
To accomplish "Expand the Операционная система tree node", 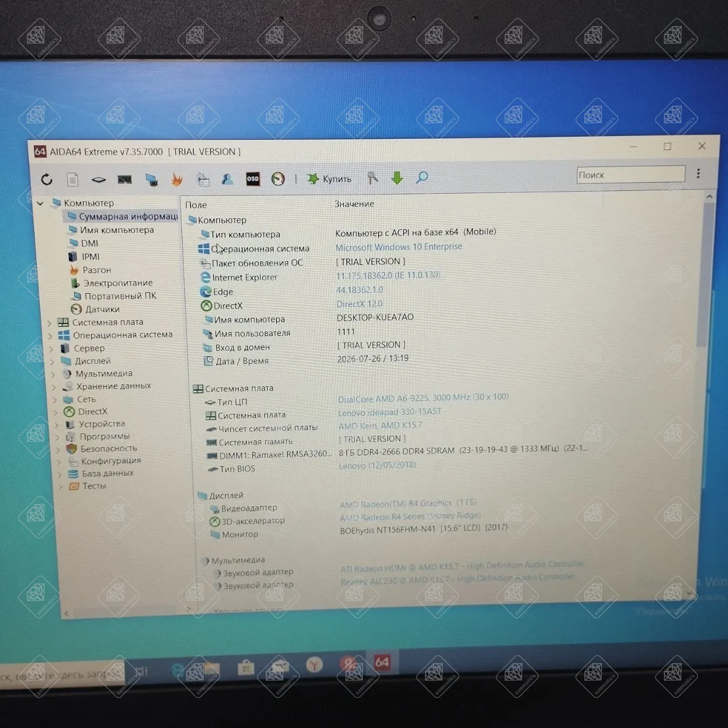I will coord(50,336).
